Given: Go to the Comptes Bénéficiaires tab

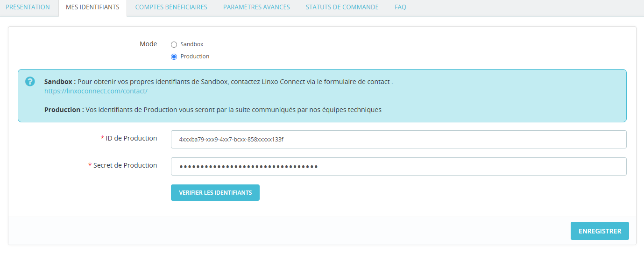Looking at the screenshot, I should click(x=171, y=7).
